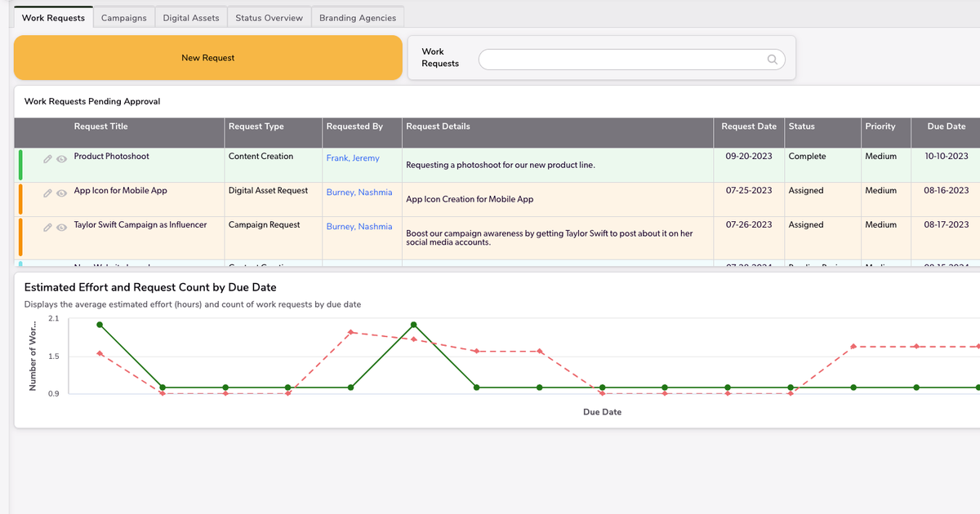The image size is (980, 514).
Task: Select the Product Photoshoot title cell
Action: [x=111, y=157]
